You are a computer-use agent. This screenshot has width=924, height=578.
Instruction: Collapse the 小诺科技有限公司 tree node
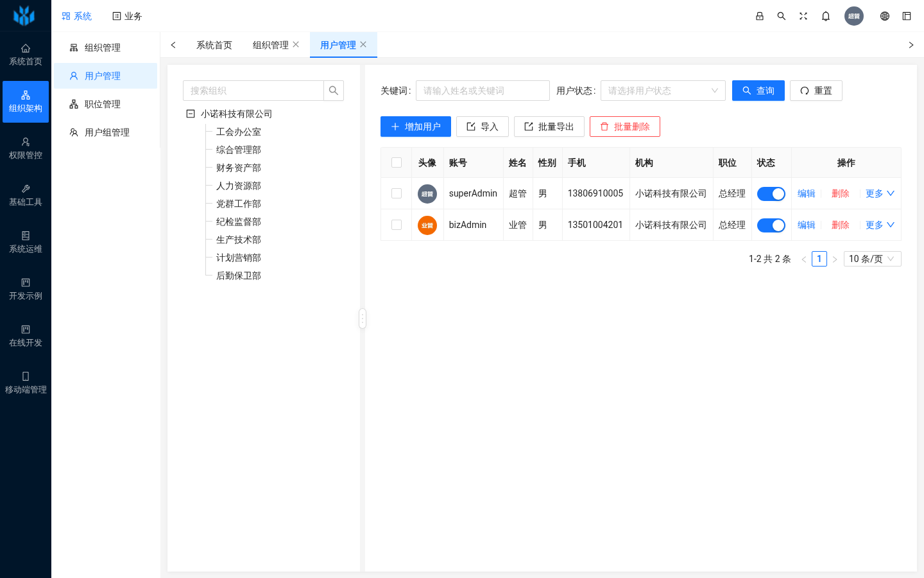(x=191, y=114)
